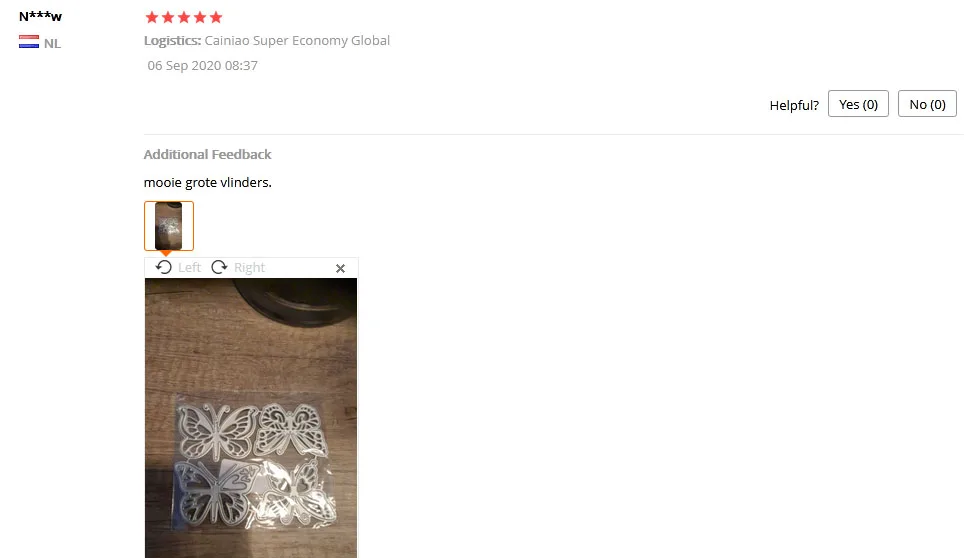Click the third red rating star
Screen dimensions: 978x558
184,17
